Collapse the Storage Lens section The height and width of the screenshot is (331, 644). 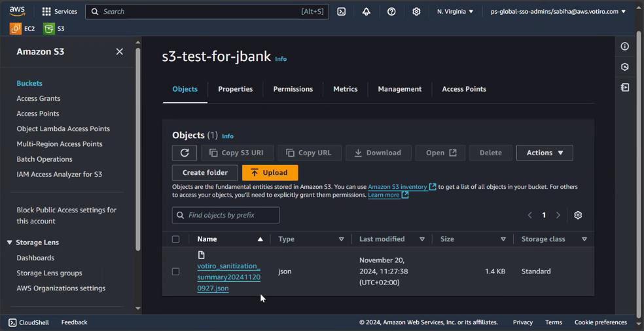pyautogui.click(x=9, y=243)
